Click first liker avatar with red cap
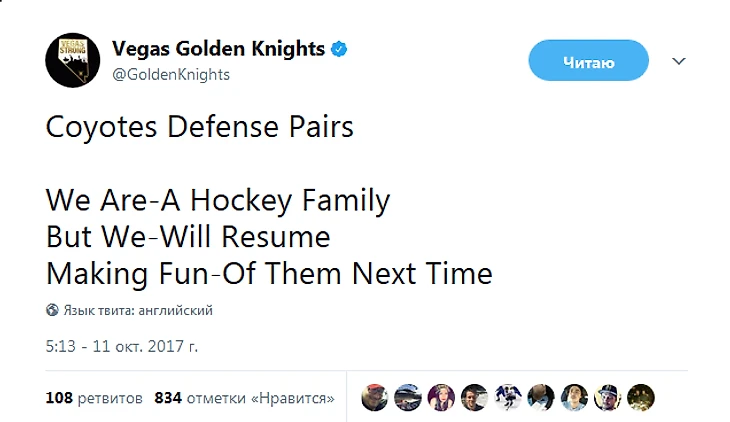This screenshot has width=730, height=422. (374, 397)
